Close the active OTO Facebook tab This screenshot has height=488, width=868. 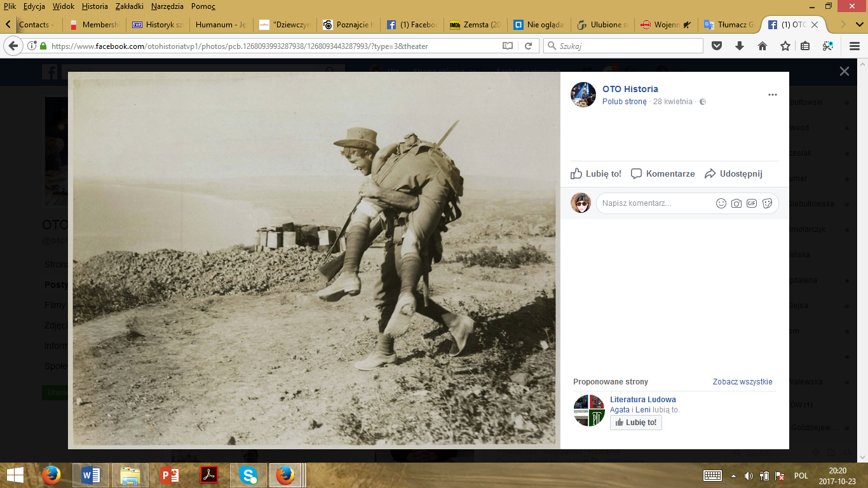click(815, 25)
